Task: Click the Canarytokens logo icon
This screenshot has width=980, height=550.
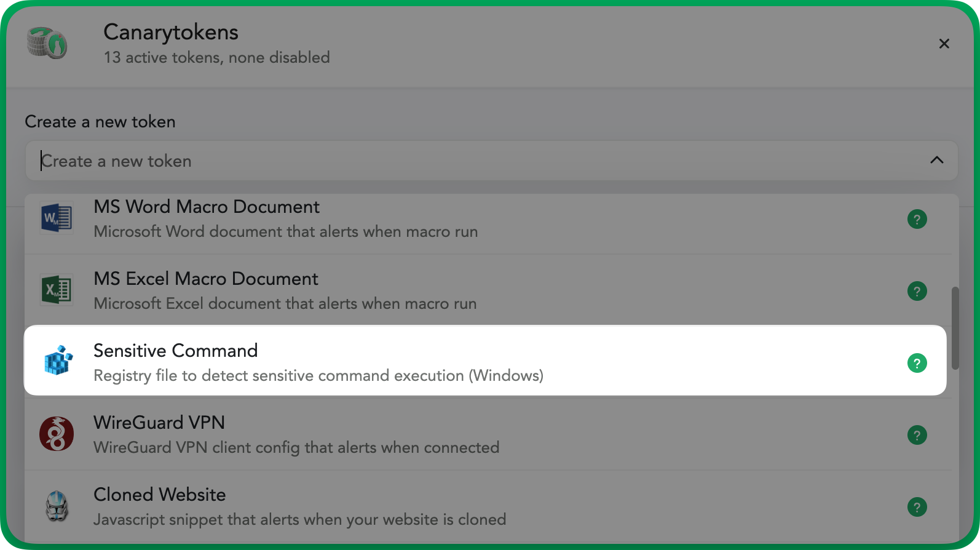Action: 47,43
